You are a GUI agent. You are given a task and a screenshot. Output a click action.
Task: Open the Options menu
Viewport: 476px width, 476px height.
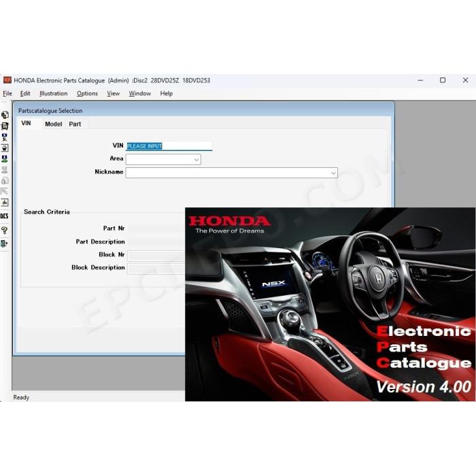point(87,94)
